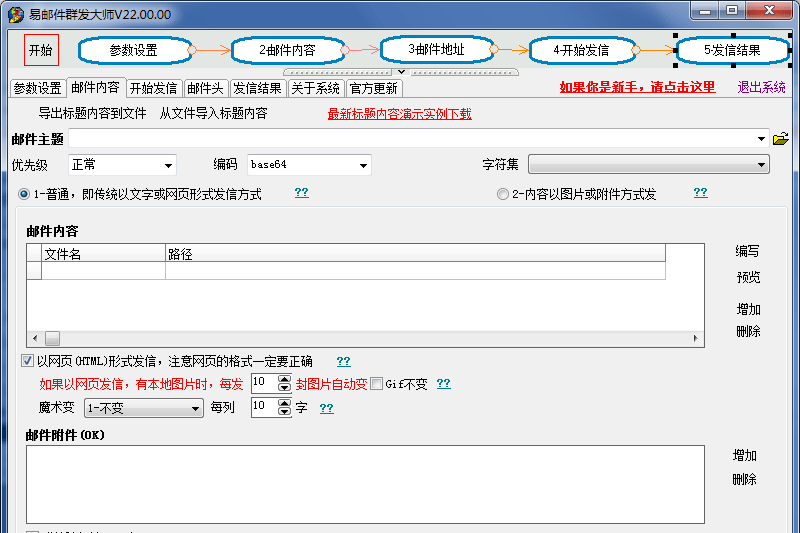
Task: Select the 1-普通 radio option
Action: [x=24, y=194]
